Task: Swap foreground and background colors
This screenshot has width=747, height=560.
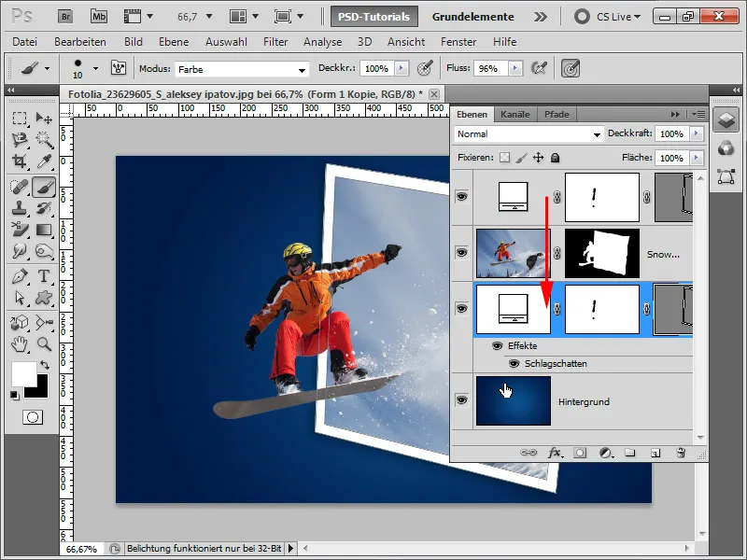Action: (45, 365)
